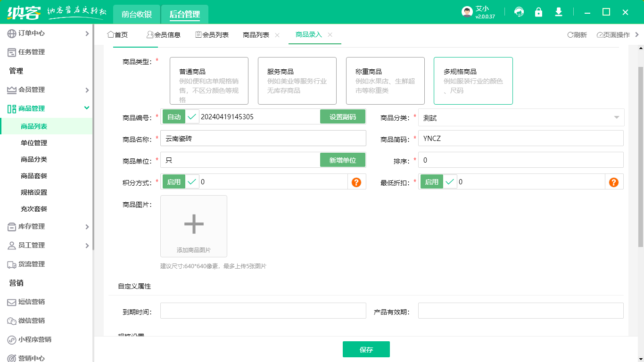
Task: Click the 新增单位 button
Action: pos(343,160)
